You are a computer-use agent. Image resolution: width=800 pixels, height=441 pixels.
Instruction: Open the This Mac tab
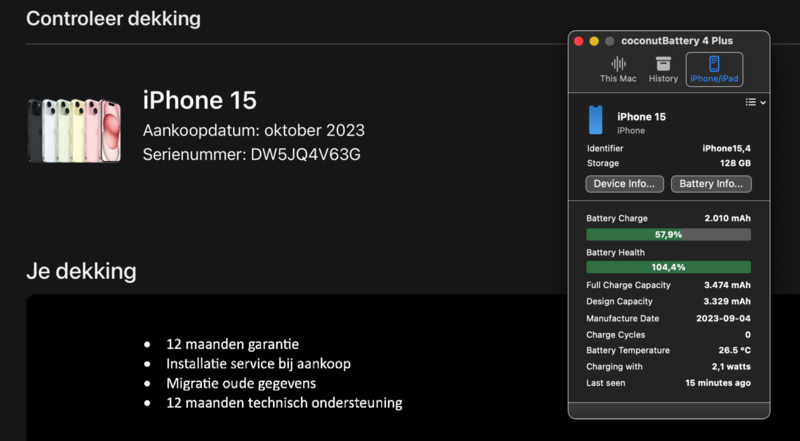click(x=618, y=69)
